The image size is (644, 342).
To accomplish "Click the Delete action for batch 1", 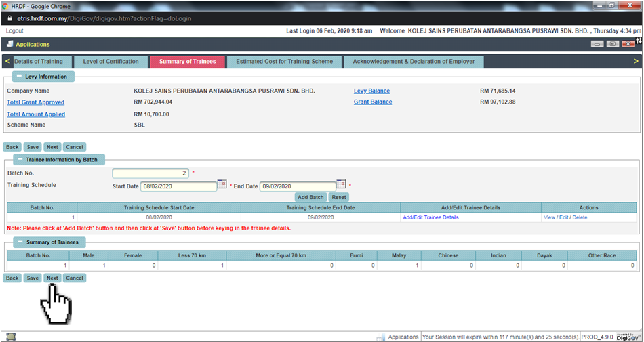I will pos(580,218).
